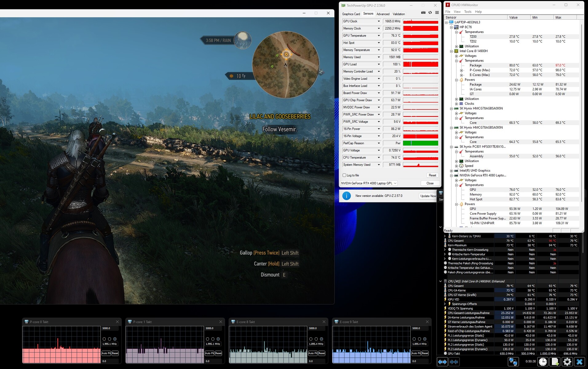Open HWiNFO settings gear icon
This screenshot has height=369, width=588.
click(567, 362)
